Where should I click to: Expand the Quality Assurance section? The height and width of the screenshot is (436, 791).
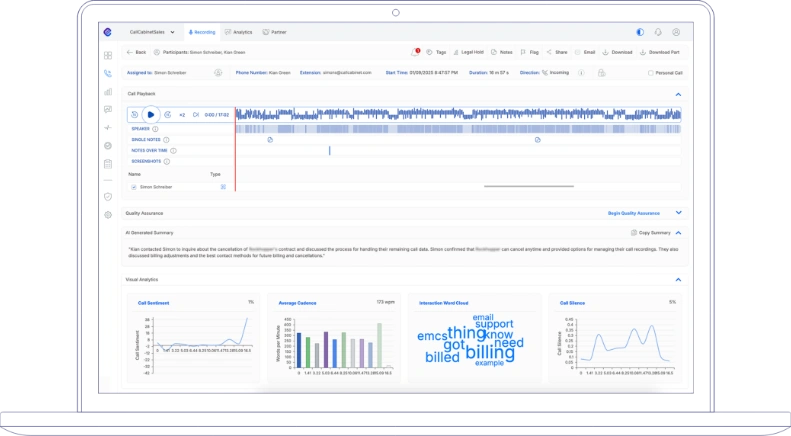679,213
